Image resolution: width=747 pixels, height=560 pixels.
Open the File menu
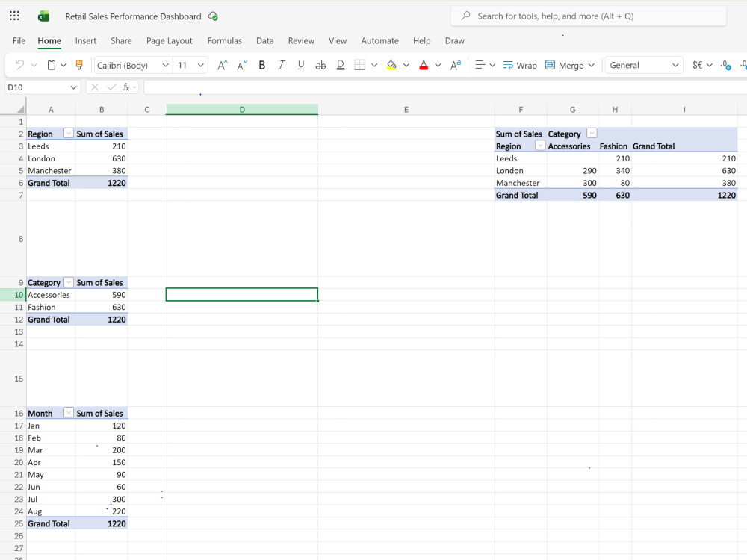19,41
